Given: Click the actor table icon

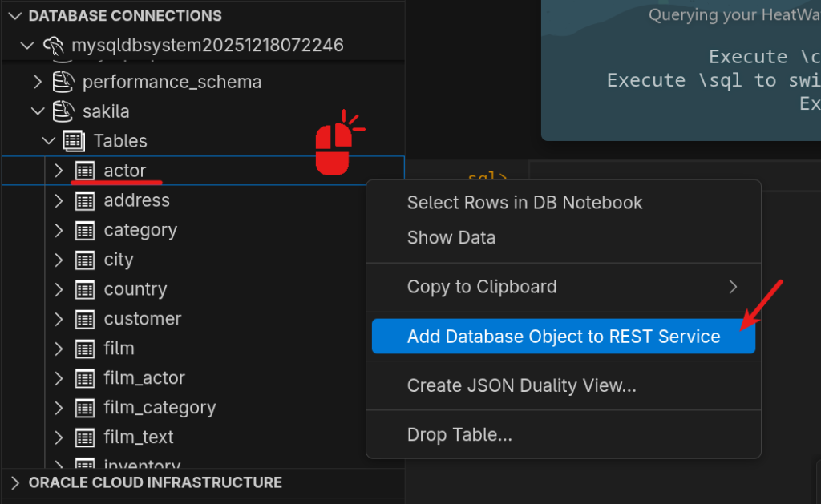Looking at the screenshot, I should click(85, 171).
